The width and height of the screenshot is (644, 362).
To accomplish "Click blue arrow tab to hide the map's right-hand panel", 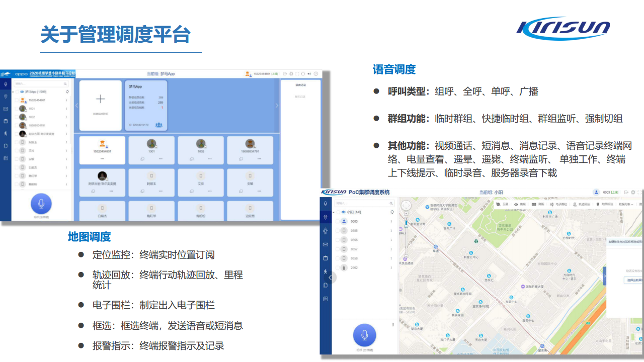I will 605,276.
